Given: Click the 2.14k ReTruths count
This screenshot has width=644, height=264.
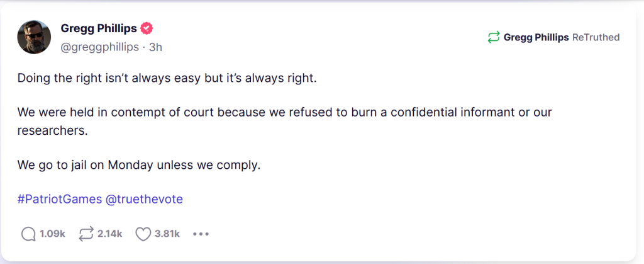Looking at the screenshot, I should coord(109,234).
